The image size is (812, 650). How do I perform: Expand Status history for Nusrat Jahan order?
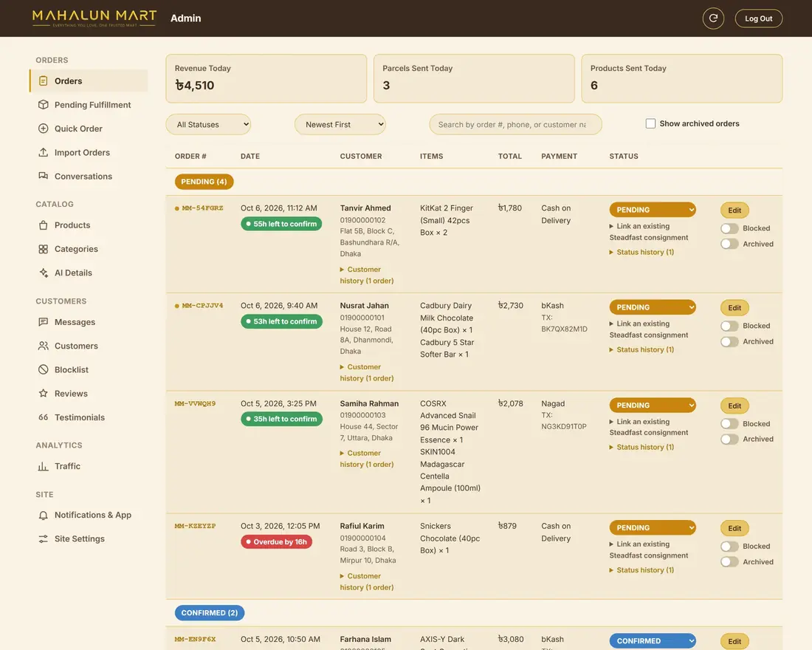641,349
